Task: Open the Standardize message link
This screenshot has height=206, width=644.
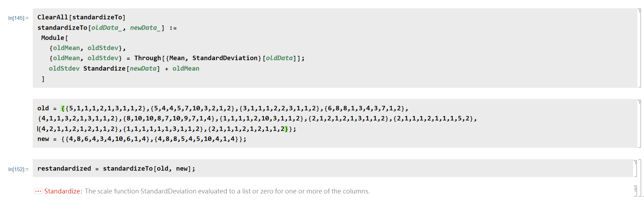Action: 62,191
